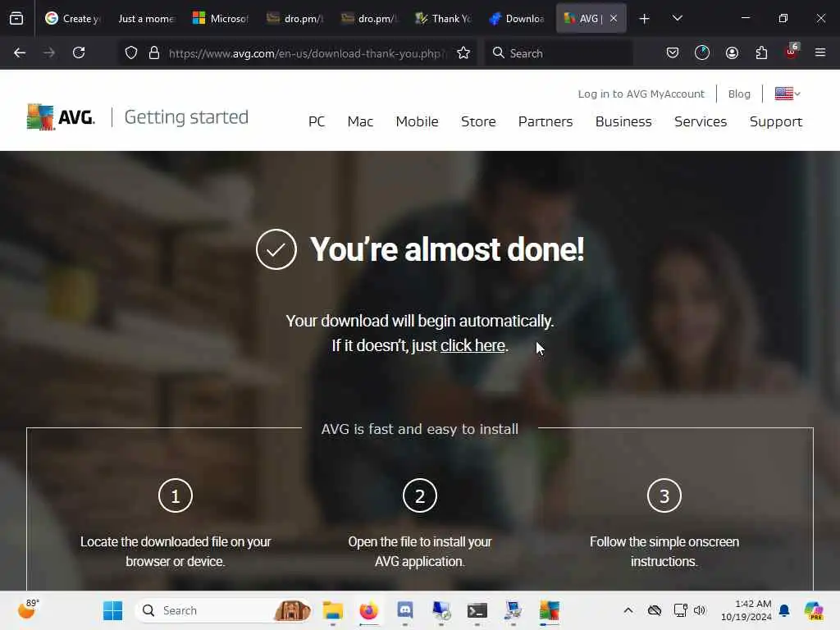
Task: Click the AVG logo in the header
Action: pos(61,116)
